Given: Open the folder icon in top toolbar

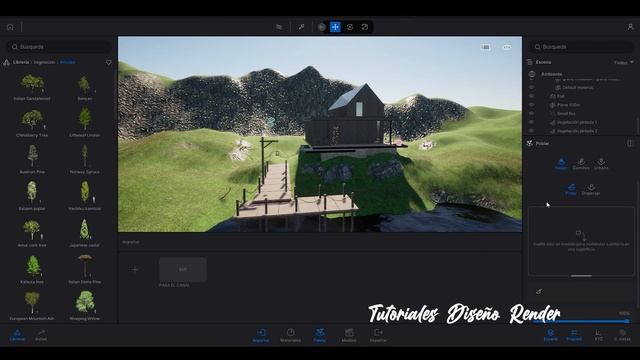Looking at the screenshot, I should [x=279, y=27].
